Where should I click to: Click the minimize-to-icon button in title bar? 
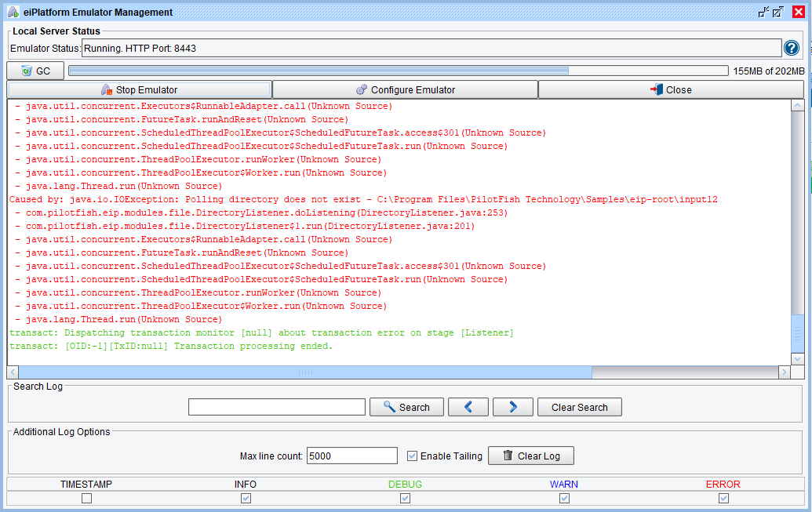pos(763,12)
